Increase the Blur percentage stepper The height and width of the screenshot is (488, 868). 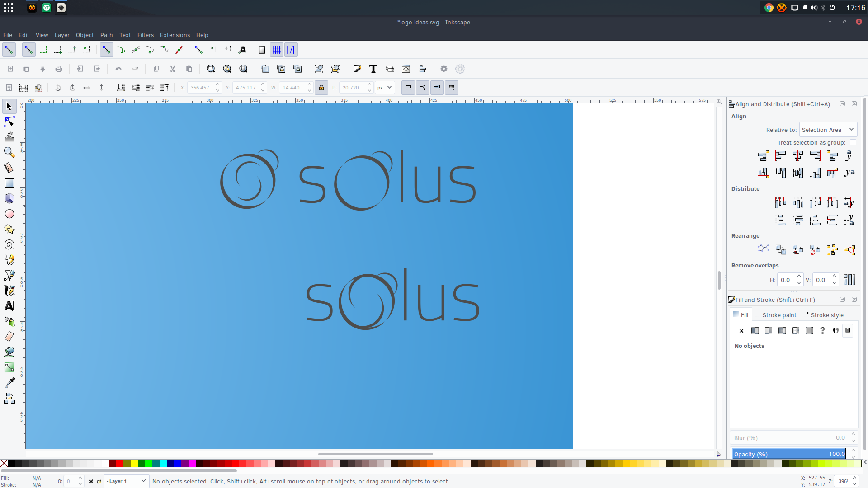pyautogui.click(x=853, y=435)
